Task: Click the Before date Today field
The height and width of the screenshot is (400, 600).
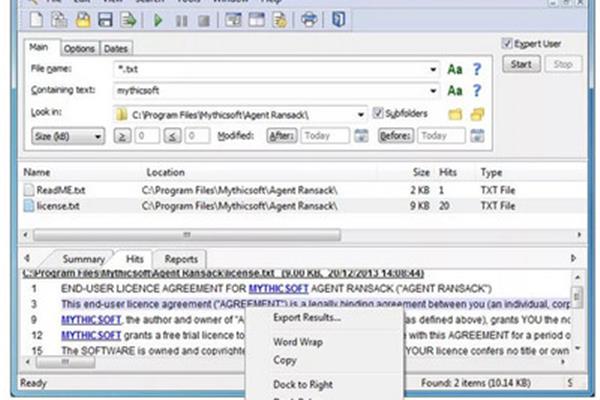Action: pos(441,136)
